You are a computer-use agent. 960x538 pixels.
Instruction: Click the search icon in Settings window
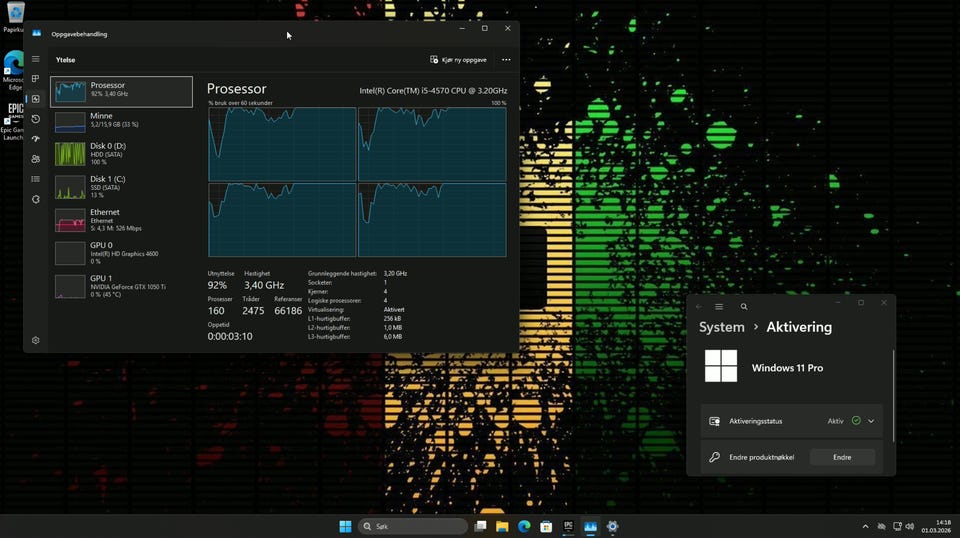pos(744,307)
